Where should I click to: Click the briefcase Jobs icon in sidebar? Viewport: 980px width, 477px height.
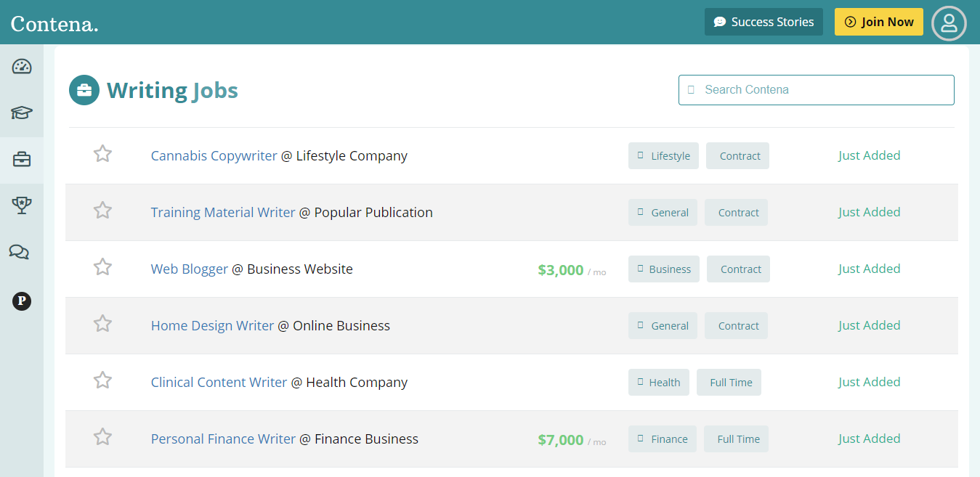21,160
